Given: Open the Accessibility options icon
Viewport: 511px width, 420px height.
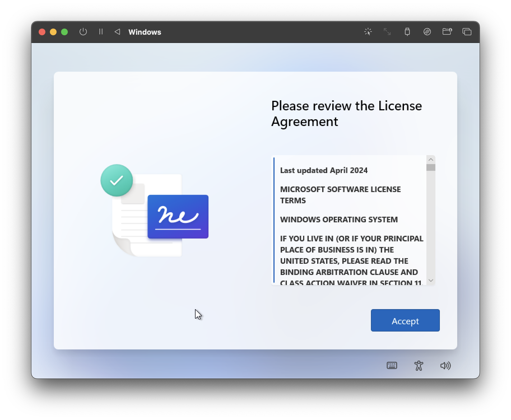Looking at the screenshot, I should [x=419, y=366].
